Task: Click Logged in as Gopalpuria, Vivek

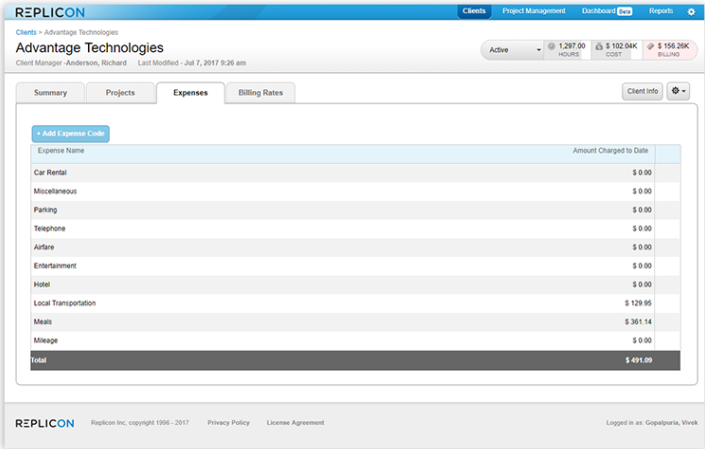Action: [x=651, y=422]
